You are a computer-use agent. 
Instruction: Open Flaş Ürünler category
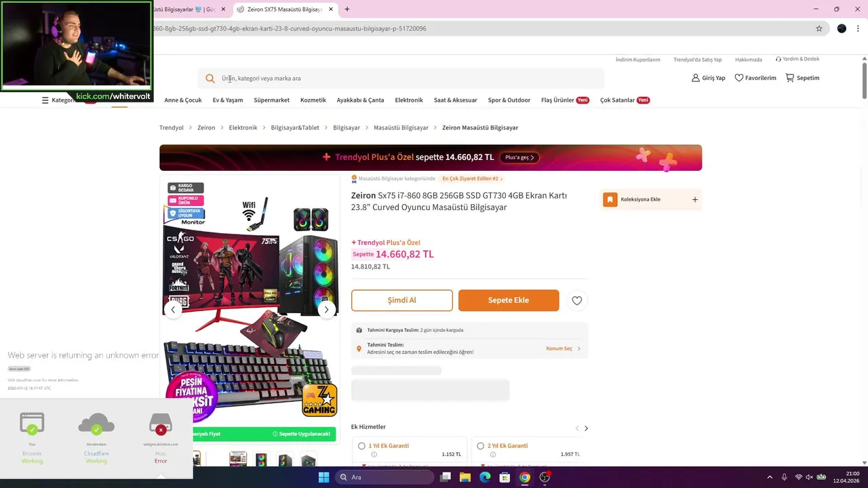click(x=565, y=100)
